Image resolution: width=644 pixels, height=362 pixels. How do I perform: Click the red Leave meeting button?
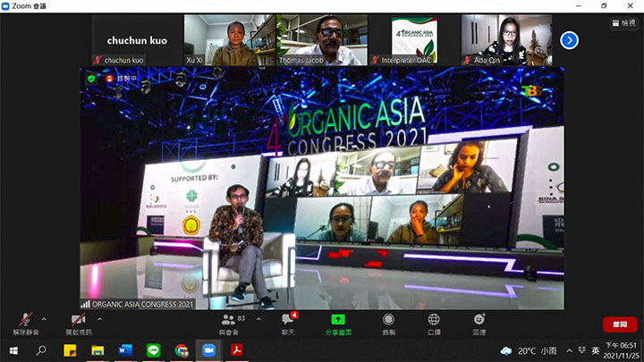tap(620, 324)
